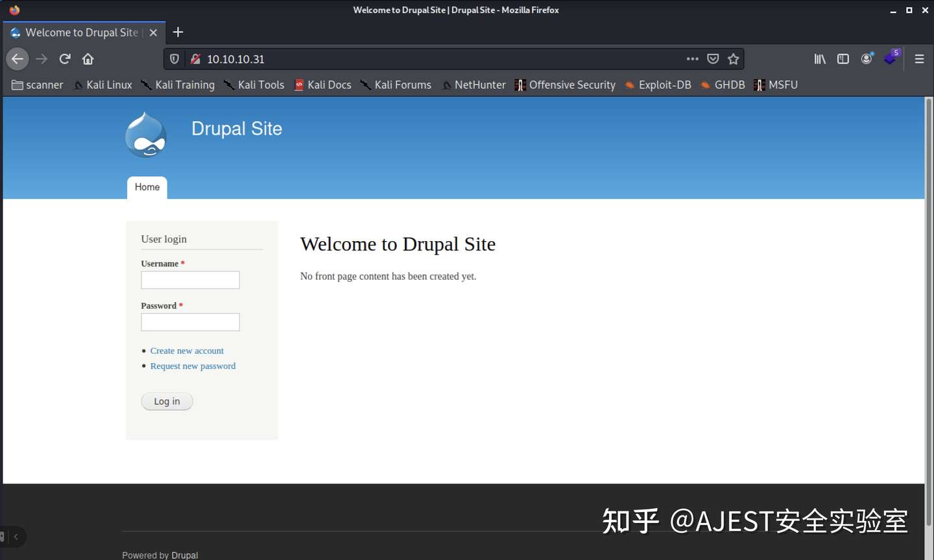
Task: Open the Kali Forums bookmark
Action: [x=396, y=85]
